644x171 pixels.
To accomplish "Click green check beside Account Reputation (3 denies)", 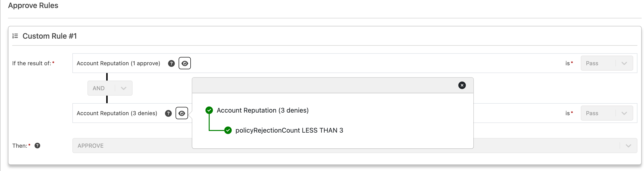I will [x=209, y=110].
